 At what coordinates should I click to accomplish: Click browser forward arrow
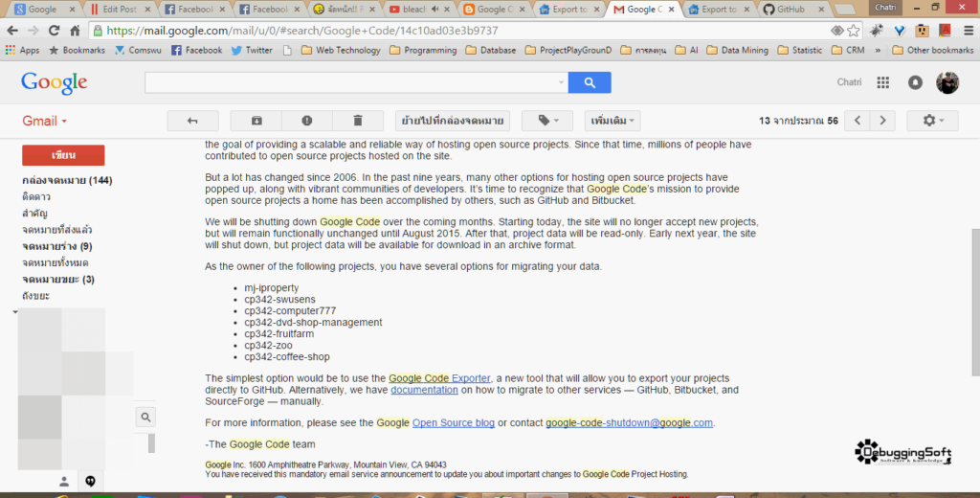[x=33, y=30]
